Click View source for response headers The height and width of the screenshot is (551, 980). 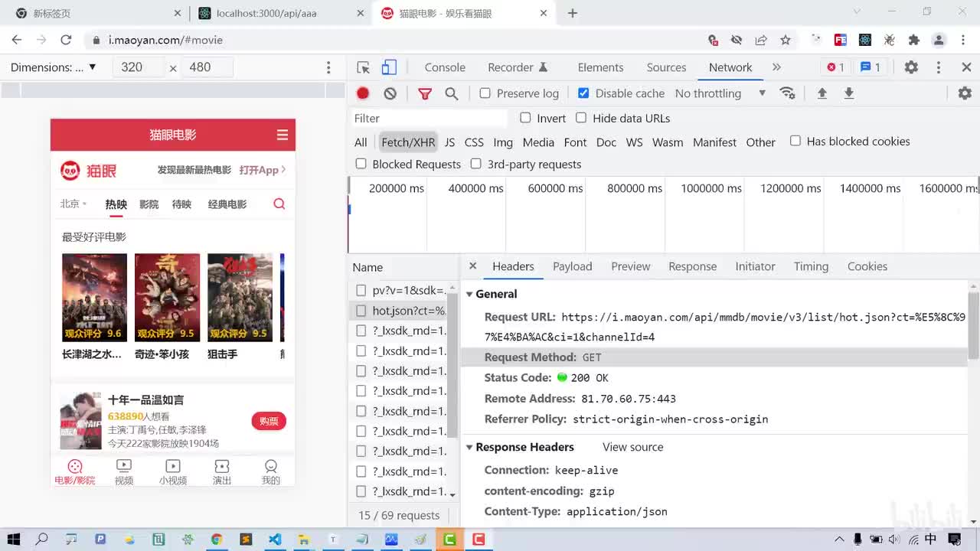point(632,447)
